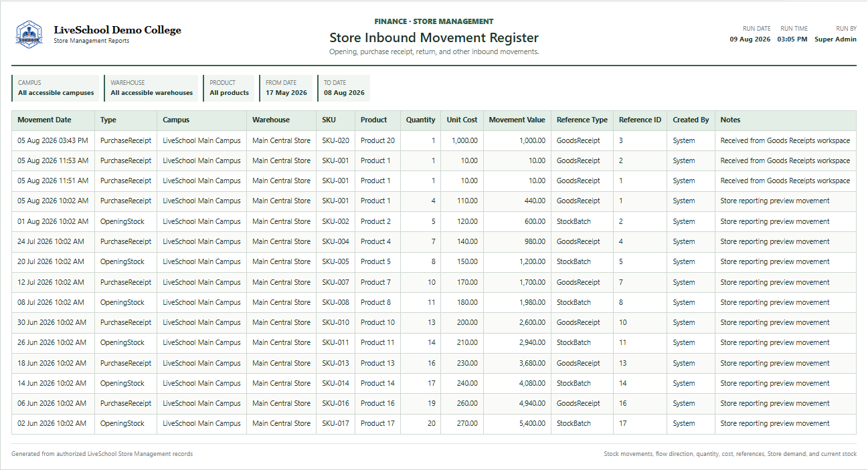Click unit cost '200.00'
The height and width of the screenshot is (470, 868).
[466, 323]
